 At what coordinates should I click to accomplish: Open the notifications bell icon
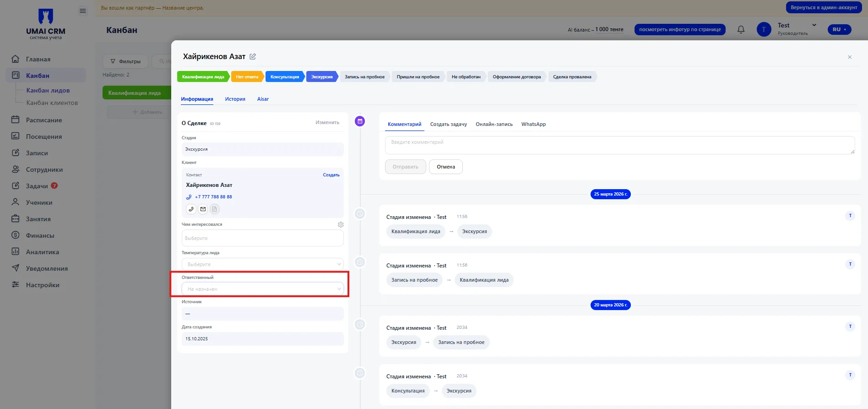point(741,29)
